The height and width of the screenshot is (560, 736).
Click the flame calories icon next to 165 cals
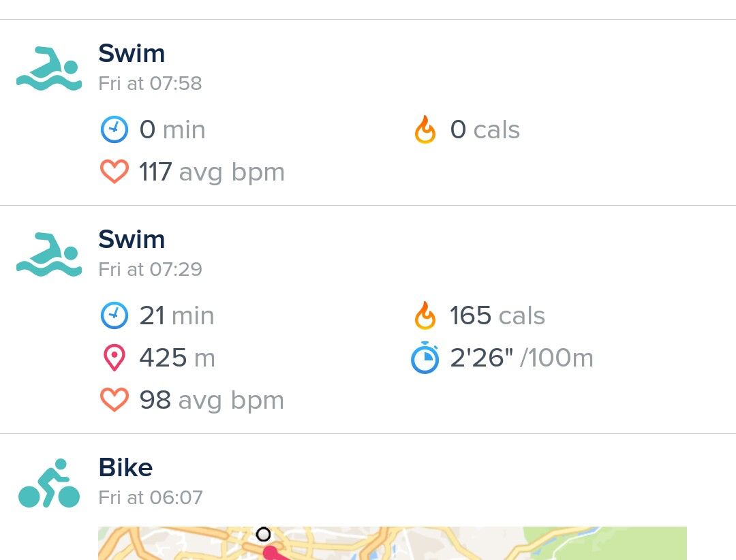(425, 315)
